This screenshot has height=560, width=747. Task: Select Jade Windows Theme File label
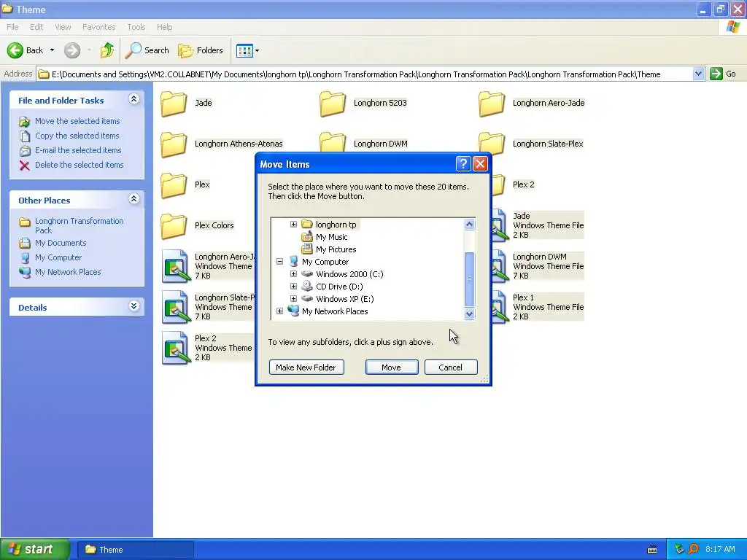pos(548,225)
